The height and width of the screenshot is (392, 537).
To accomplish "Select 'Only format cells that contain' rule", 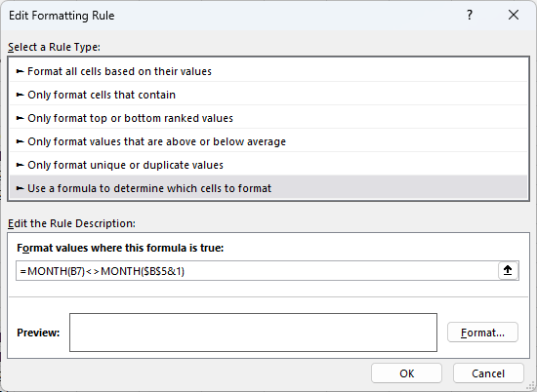I will [268, 95].
